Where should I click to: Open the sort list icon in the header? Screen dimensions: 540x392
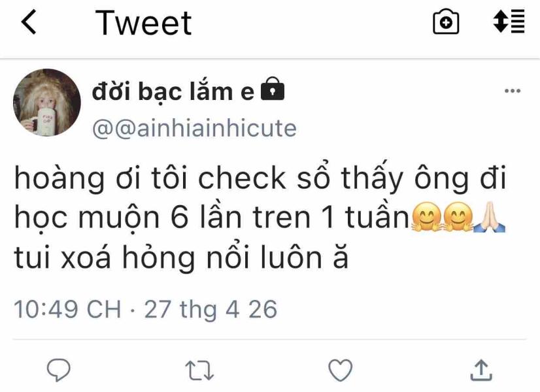(509, 22)
